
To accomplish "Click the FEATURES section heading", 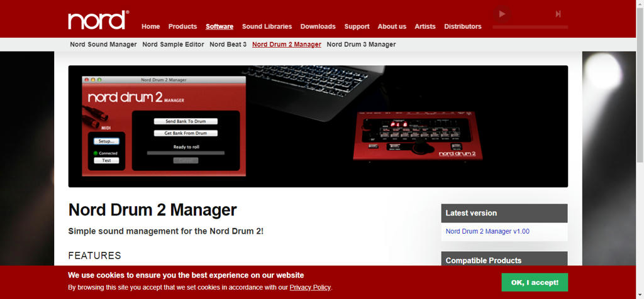I will 94,256.
